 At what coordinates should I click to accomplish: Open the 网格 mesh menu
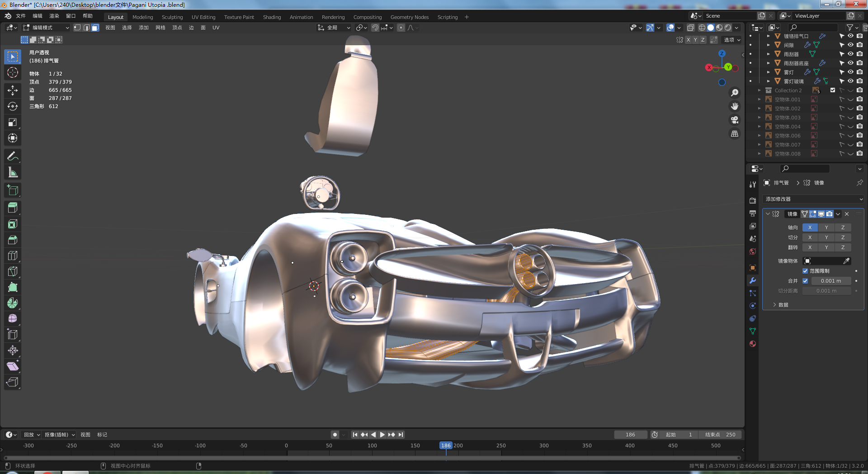pos(160,28)
